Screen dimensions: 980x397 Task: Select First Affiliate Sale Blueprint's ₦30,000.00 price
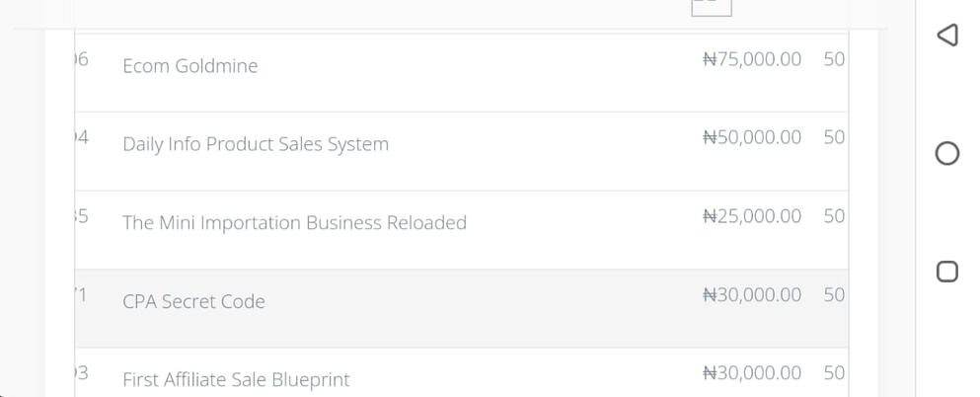(751, 373)
